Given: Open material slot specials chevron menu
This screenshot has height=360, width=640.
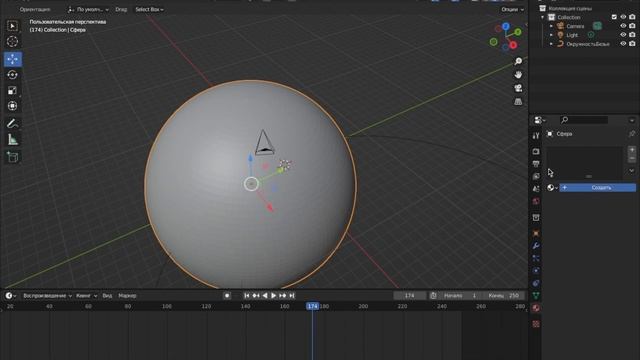Looking at the screenshot, I should coord(631,171).
